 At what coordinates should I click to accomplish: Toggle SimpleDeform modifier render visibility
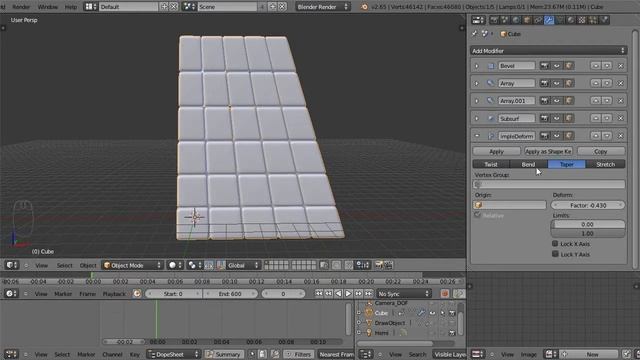(544, 136)
